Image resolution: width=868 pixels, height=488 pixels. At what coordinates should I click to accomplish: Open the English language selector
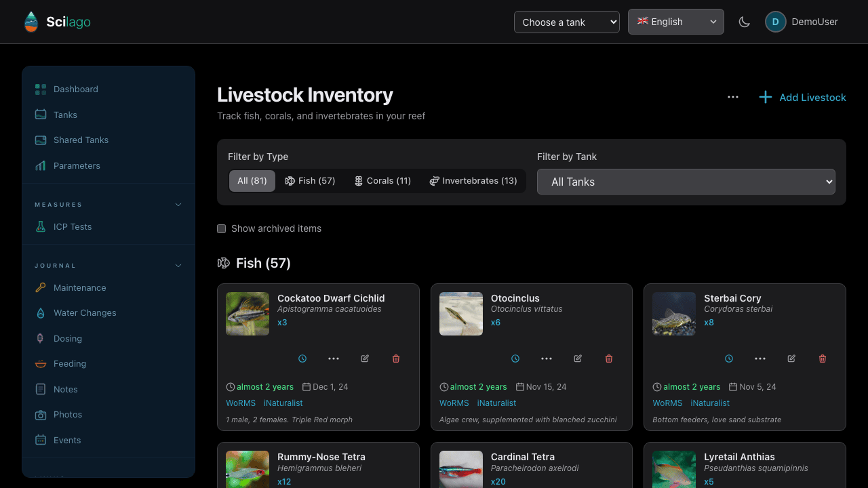tap(676, 22)
